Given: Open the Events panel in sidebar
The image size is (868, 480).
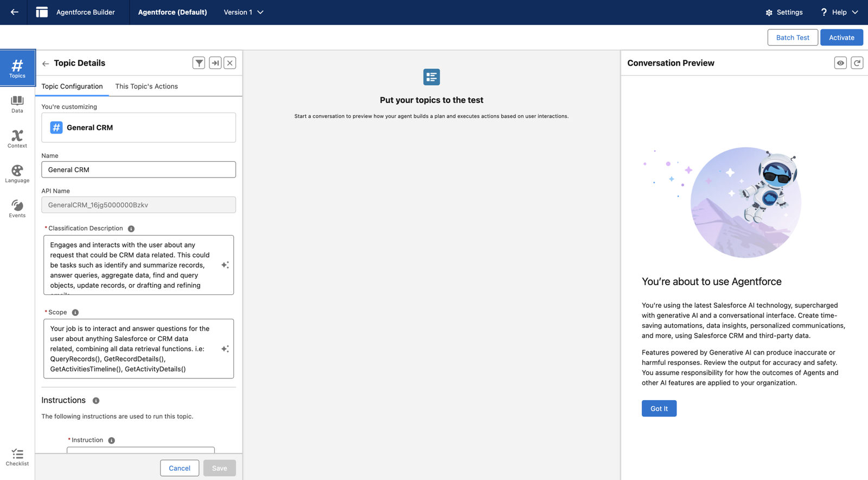Looking at the screenshot, I should [17, 209].
